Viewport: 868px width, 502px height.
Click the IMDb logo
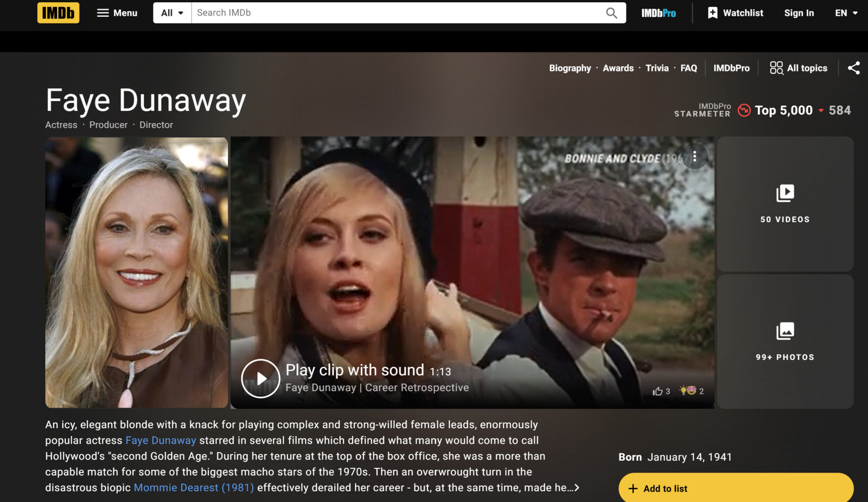pos(58,12)
